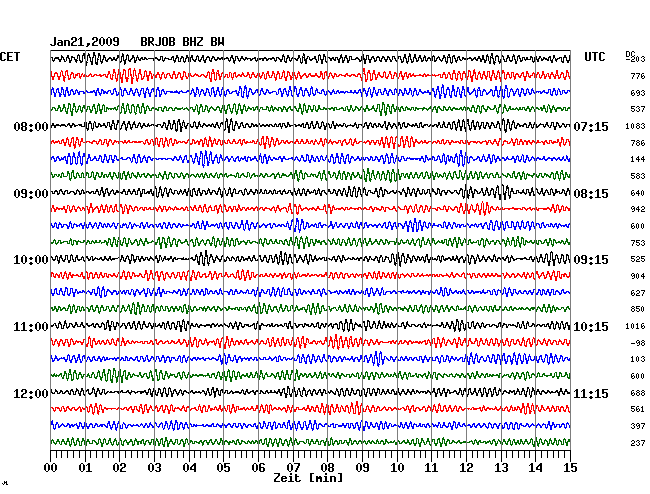This screenshot has width=650, height=494.
Task: Select the DC offset value 688
Action: click(x=638, y=393)
